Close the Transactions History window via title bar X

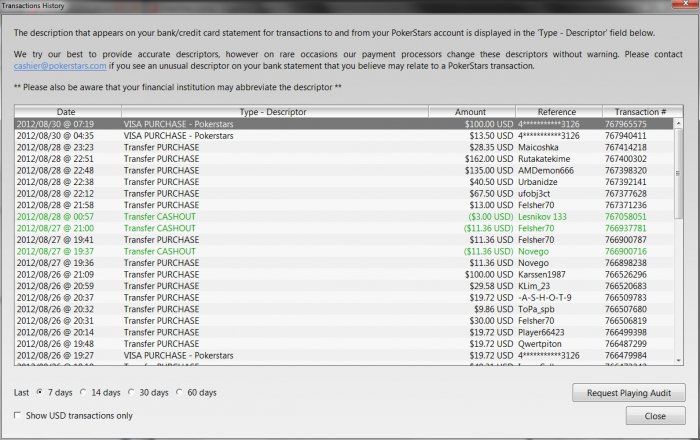pyautogui.click(x=686, y=3)
